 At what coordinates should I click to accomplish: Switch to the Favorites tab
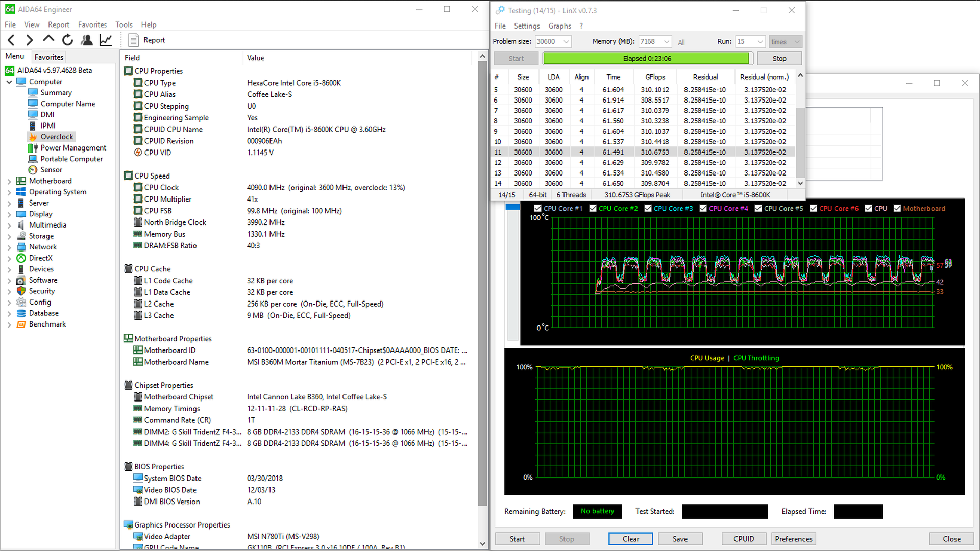(x=49, y=57)
